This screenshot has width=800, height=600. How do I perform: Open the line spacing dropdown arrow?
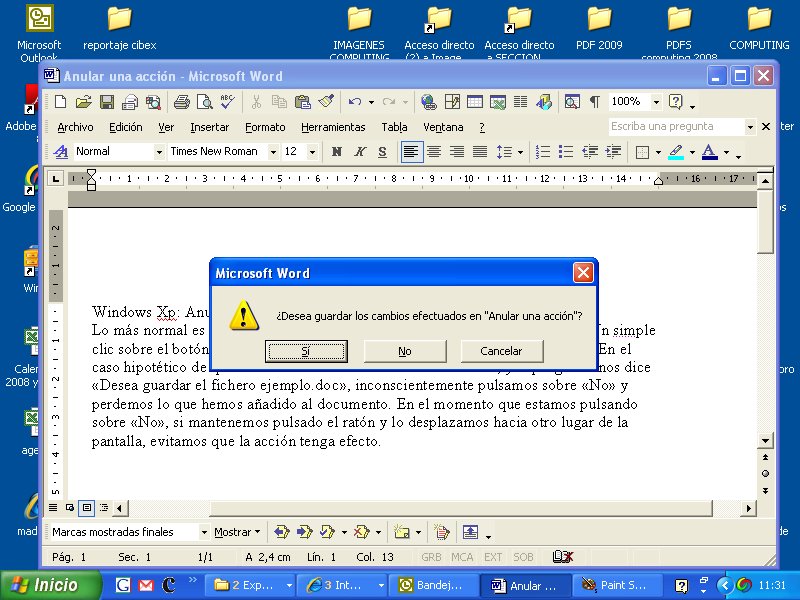pyautogui.click(x=520, y=152)
